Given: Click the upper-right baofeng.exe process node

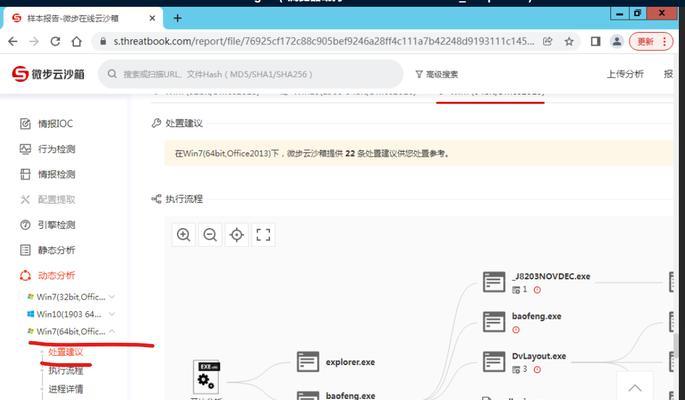Looking at the screenshot, I should (522, 322).
